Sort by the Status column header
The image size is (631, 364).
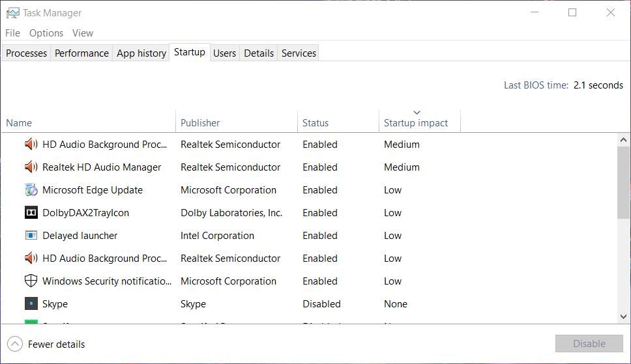point(315,123)
